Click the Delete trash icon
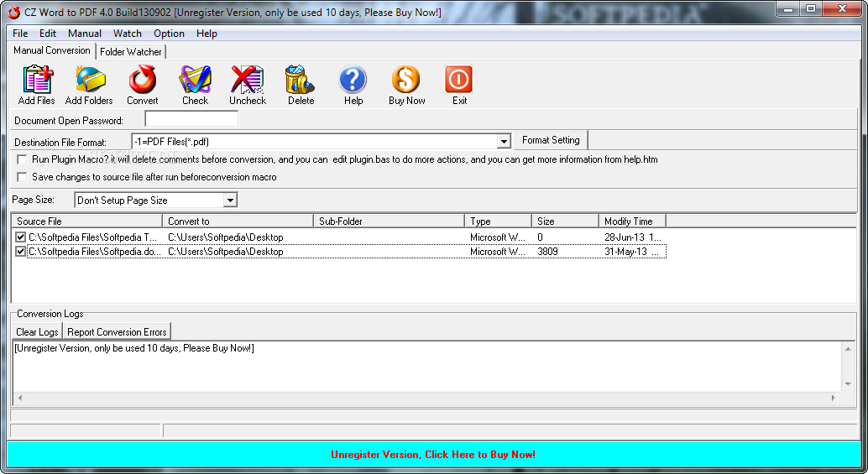 pos(300,80)
